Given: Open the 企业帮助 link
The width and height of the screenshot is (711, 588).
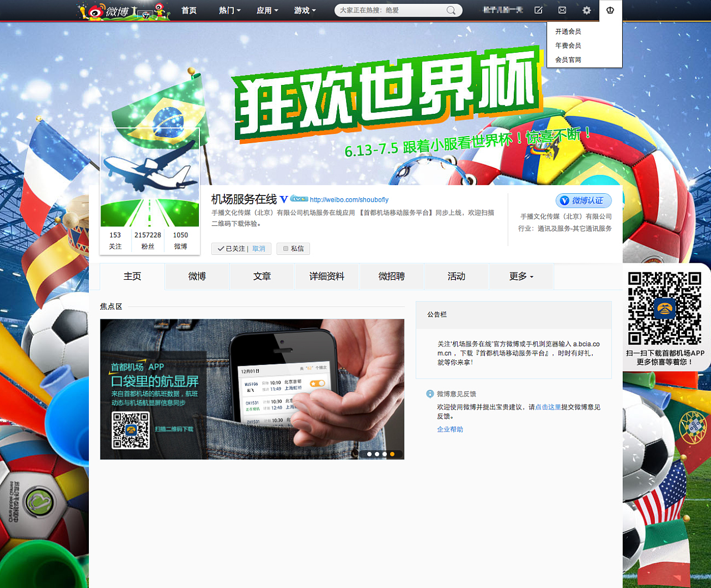Looking at the screenshot, I should pos(450,429).
